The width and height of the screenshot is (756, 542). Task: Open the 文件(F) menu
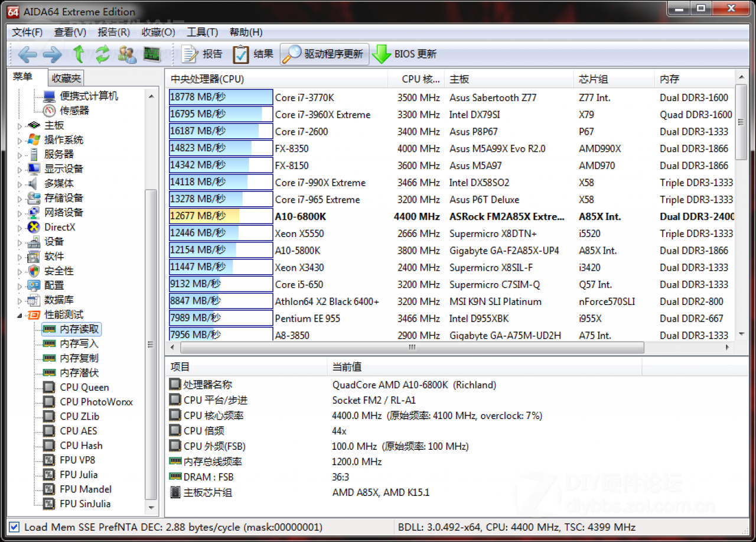coord(27,32)
